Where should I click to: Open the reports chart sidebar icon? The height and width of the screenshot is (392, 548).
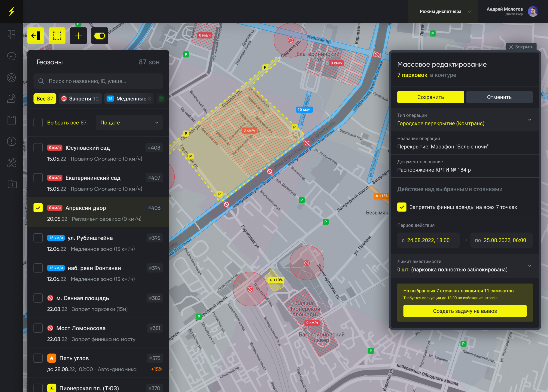12,184
